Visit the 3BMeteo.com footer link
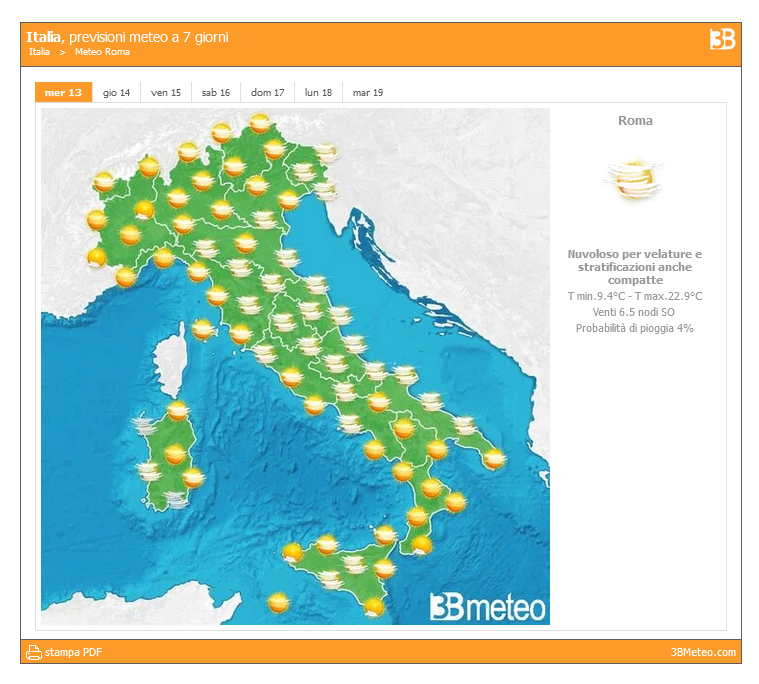 [703, 652]
